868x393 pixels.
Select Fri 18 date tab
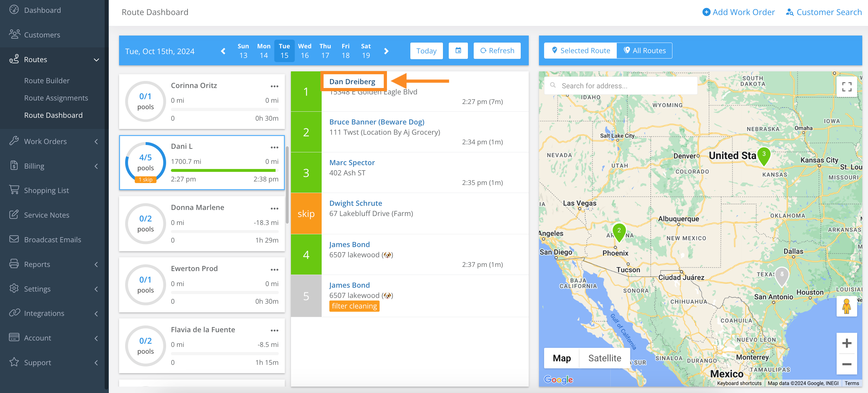345,51
